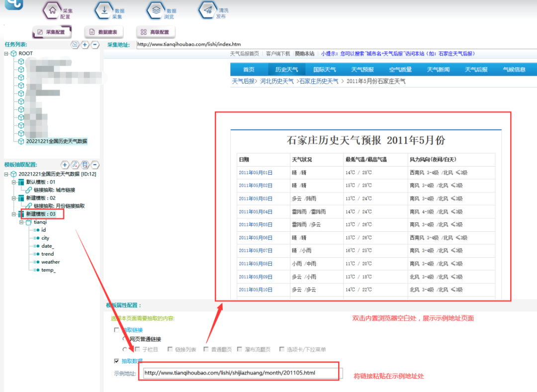Click the 示例地址 URL input field
The width and height of the screenshot is (537, 392).
tap(241, 373)
